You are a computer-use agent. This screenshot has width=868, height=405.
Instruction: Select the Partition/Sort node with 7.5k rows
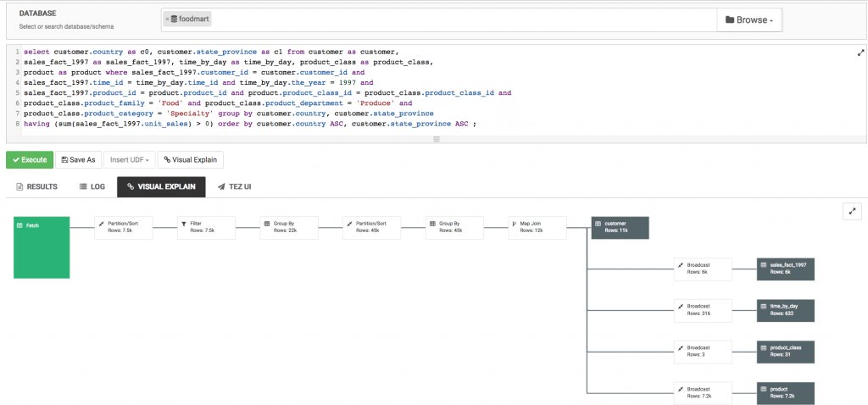(x=124, y=227)
